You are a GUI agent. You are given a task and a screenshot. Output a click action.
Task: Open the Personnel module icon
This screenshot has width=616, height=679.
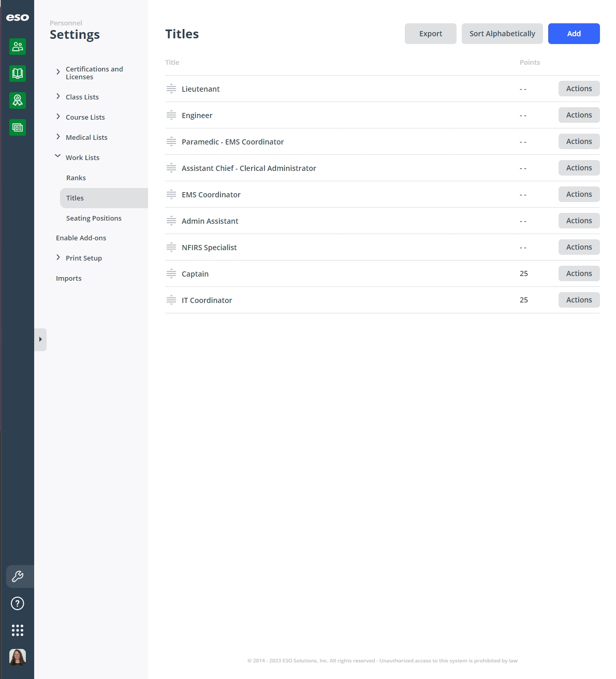18,47
